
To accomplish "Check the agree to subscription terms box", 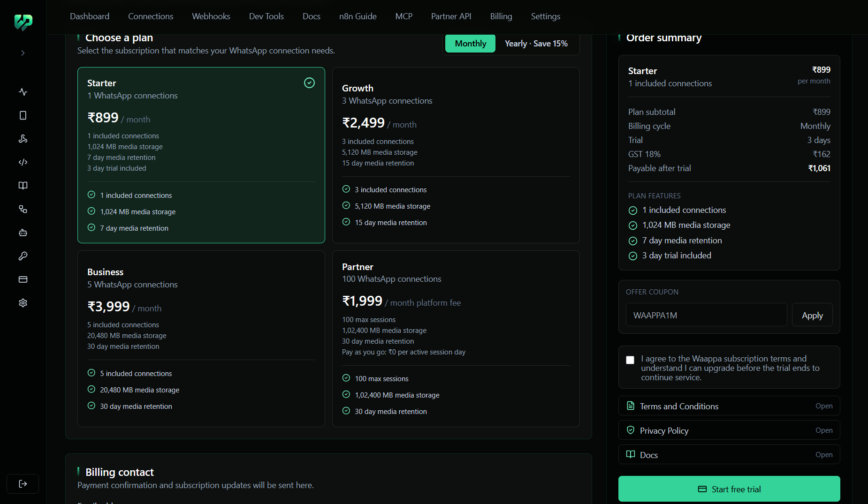I will pyautogui.click(x=630, y=360).
